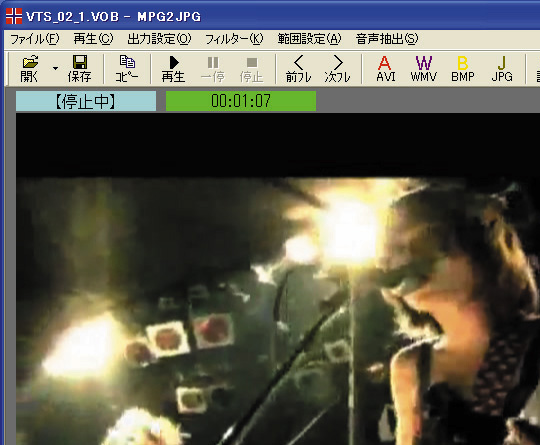The image size is (540, 445).
Task: Open the ファイル(F) menu
Action: coord(35,39)
